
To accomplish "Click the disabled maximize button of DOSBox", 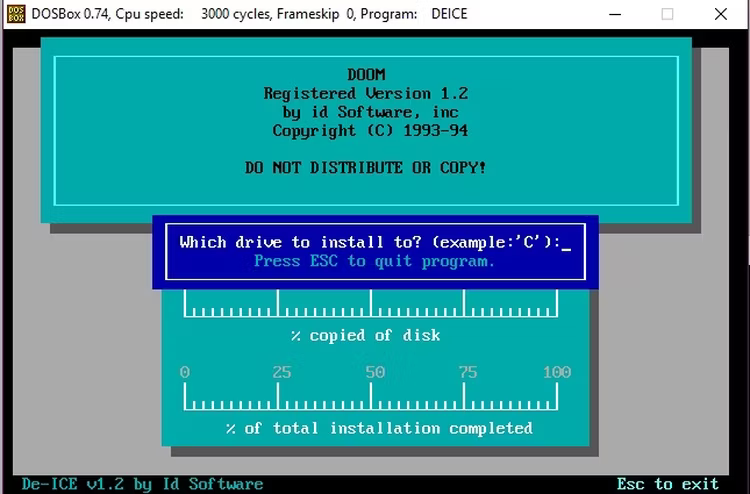I will point(667,14).
